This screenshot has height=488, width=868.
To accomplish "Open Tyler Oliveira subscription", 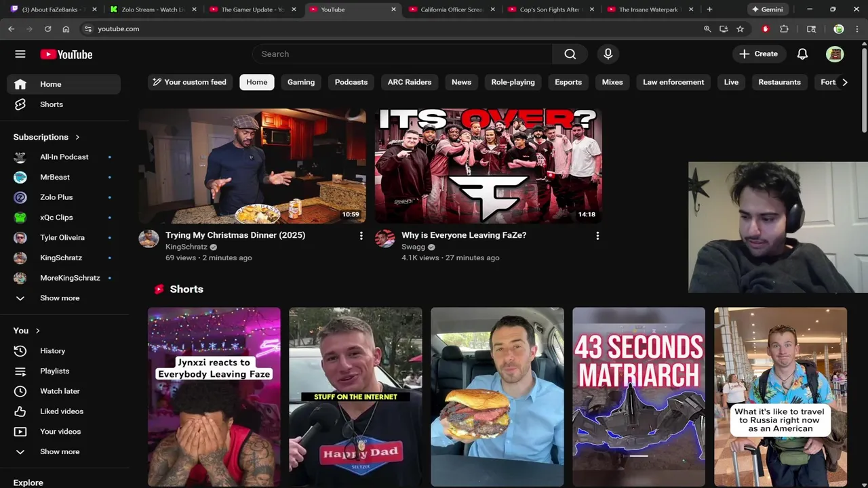I will coord(64,238).
